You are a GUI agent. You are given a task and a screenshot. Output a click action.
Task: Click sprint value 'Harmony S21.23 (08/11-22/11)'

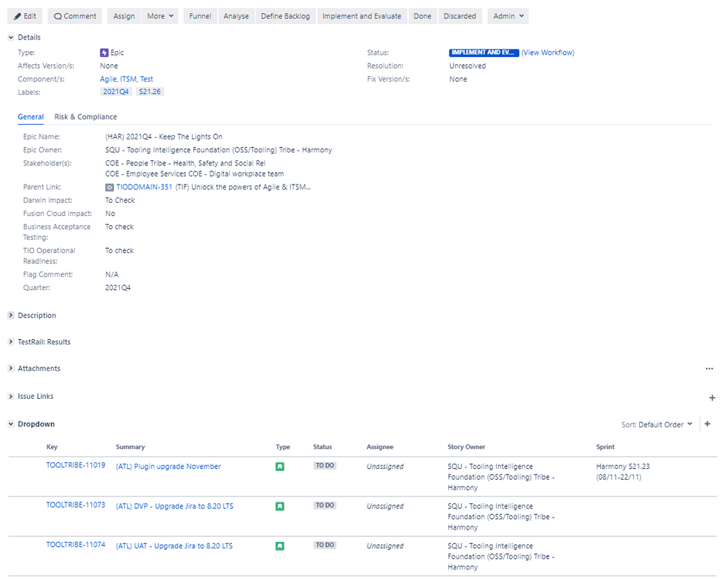click(x=623, y=473)
